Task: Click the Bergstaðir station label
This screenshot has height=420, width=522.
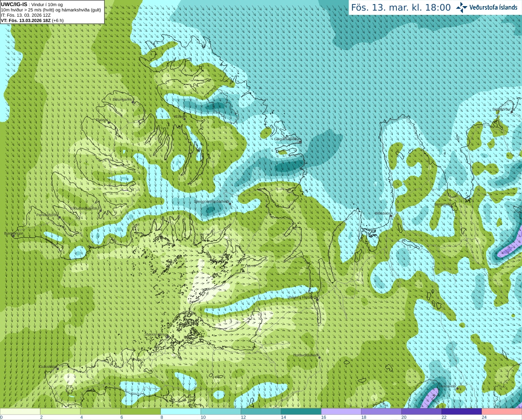Action: [x=443, y=204]
